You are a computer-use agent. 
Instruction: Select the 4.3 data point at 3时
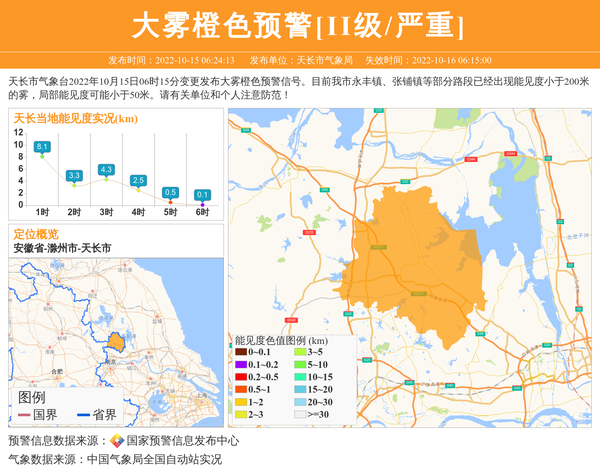point(106,170)
